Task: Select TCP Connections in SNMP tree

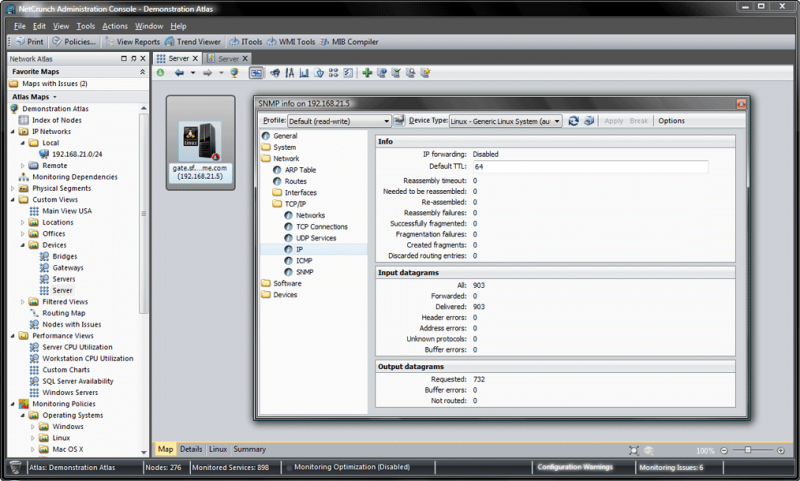Action: click(x=322, y=226)
